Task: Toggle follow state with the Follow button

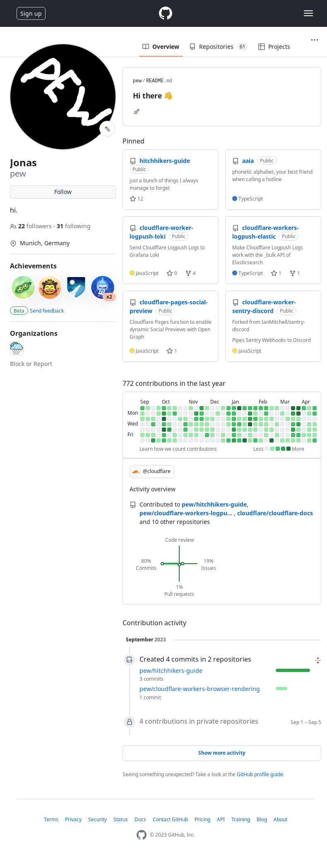Action: (63, 191)
